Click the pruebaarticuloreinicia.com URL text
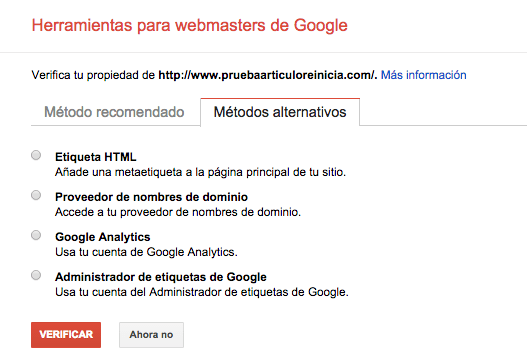527x364 pixels. (x=268, y=75)
